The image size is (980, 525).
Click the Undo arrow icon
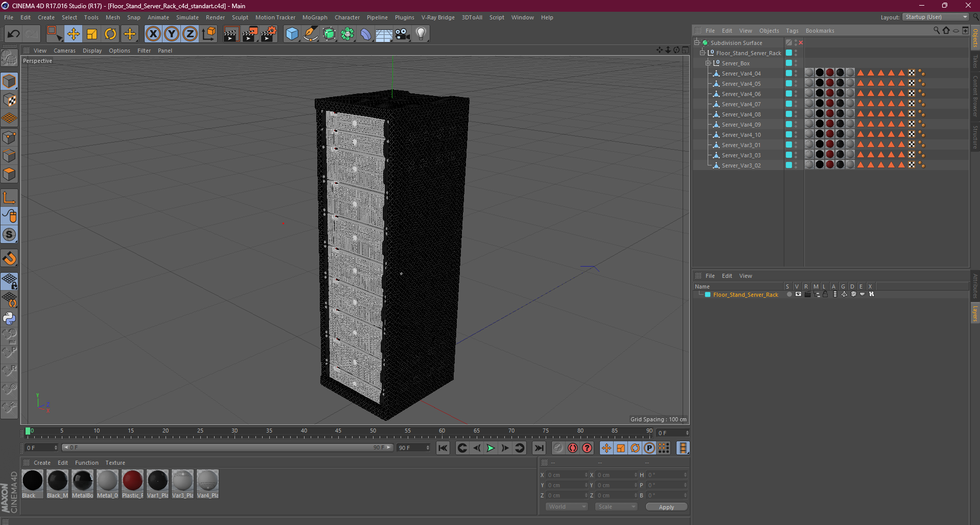13,34
